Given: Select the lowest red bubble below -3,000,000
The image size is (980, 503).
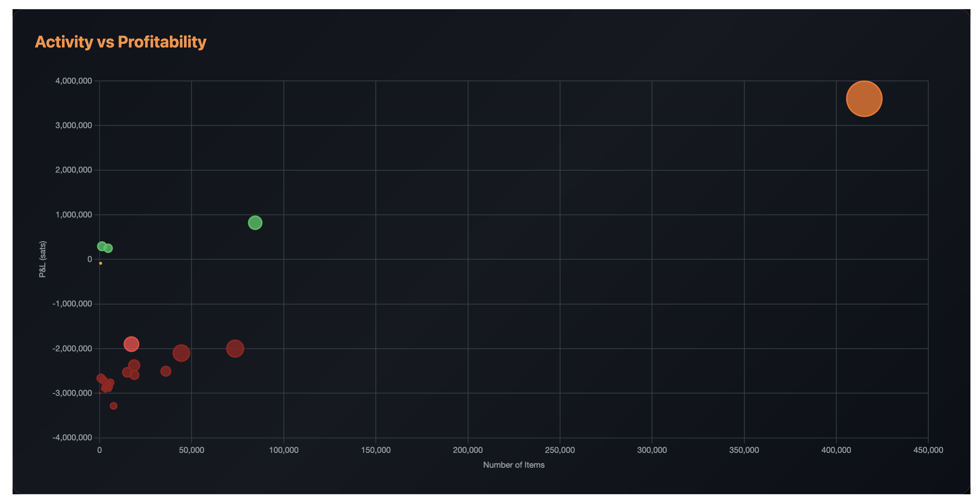Looking at the screenshot, I should tap(113, 406).
